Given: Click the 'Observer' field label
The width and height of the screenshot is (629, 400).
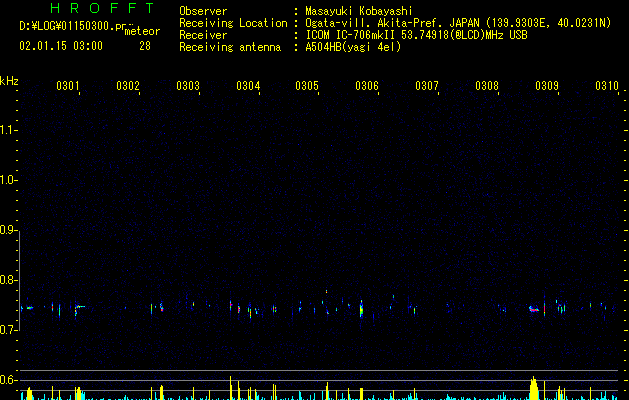Looking at the screenshot, I should pyautogui.click(x=203, y=11).
